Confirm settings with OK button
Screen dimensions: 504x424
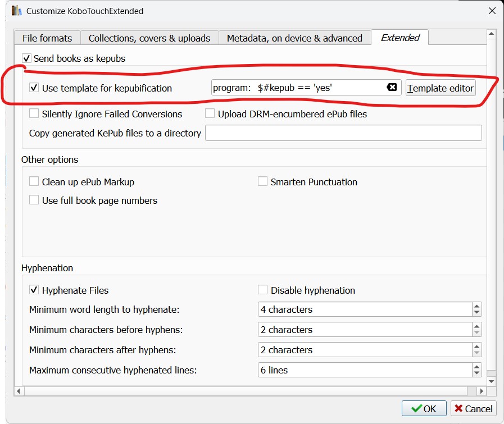424,408
